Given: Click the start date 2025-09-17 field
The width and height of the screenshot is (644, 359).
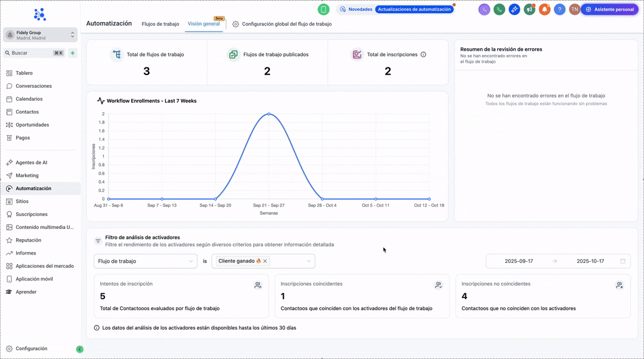Looking at the screenshot, I should [519, 261].
